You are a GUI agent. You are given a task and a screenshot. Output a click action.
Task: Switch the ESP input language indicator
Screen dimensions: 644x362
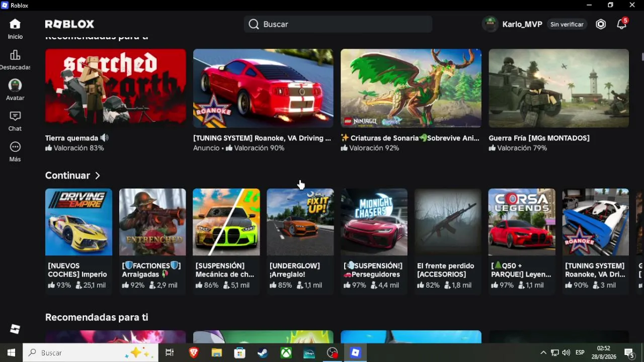click(580, 353)
